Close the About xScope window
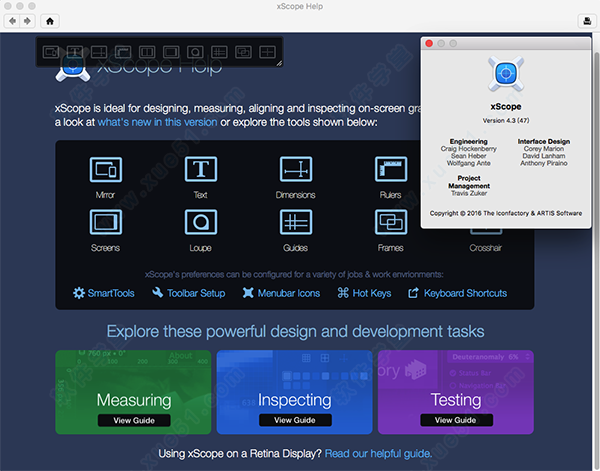This screenshot has height=471, width=600. pyautogui.click(x=429, y=44)
